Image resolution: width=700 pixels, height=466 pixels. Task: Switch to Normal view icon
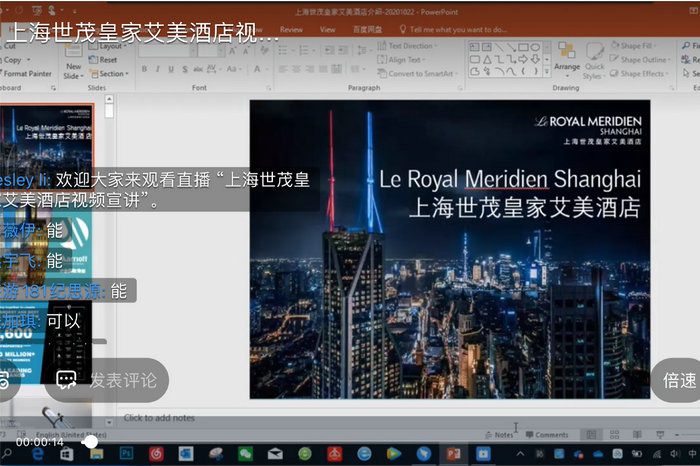pos(591,434)
